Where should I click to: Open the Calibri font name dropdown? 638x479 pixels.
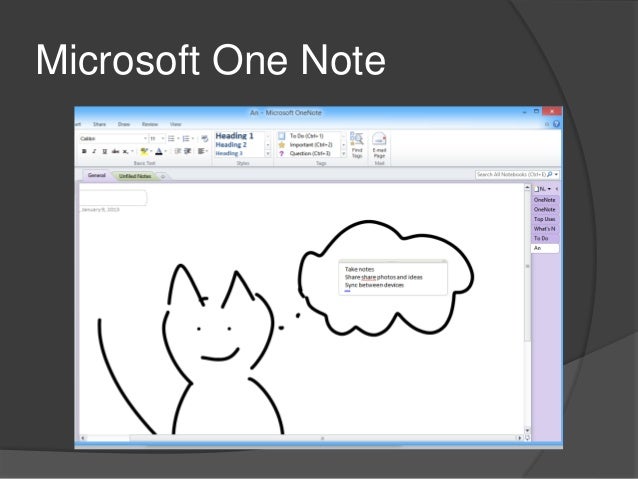[x=145, y=139]
